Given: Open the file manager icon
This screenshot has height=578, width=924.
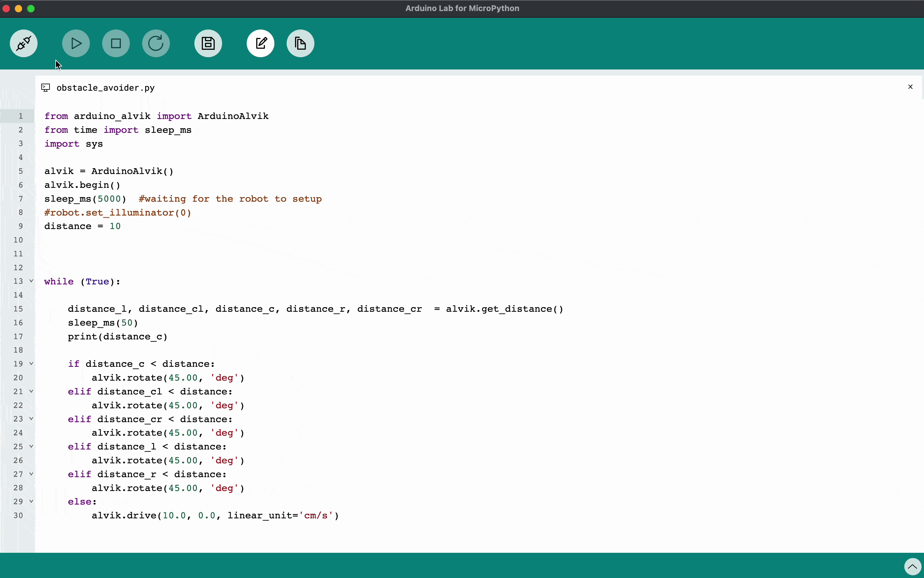Looking at the screenshot, I should (x=300, y=43).
